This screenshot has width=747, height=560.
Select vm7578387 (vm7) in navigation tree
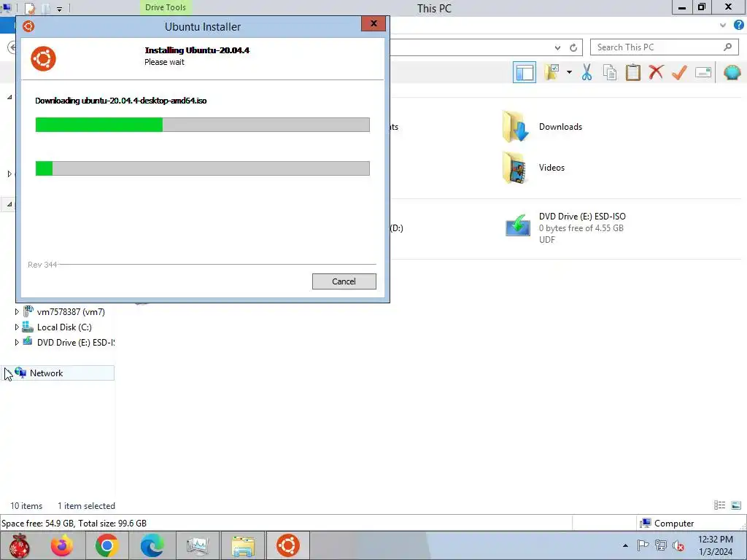pyautogui.click(x=71, y=312)
